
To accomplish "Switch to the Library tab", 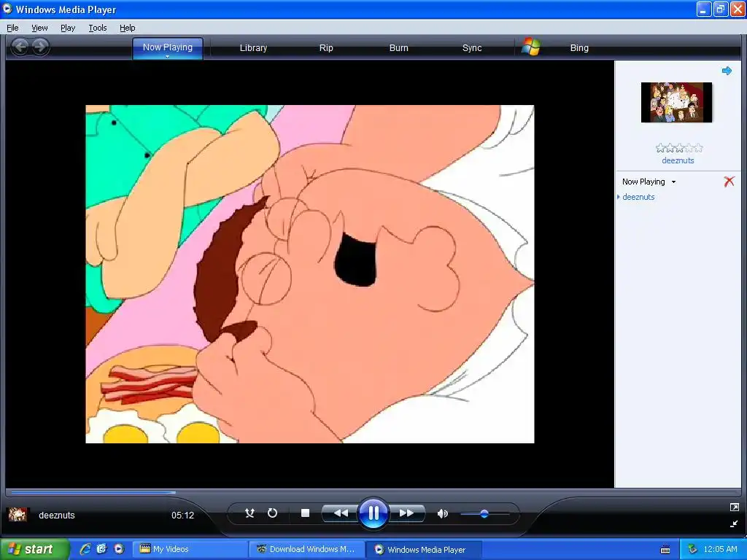I will click(253, 47).
